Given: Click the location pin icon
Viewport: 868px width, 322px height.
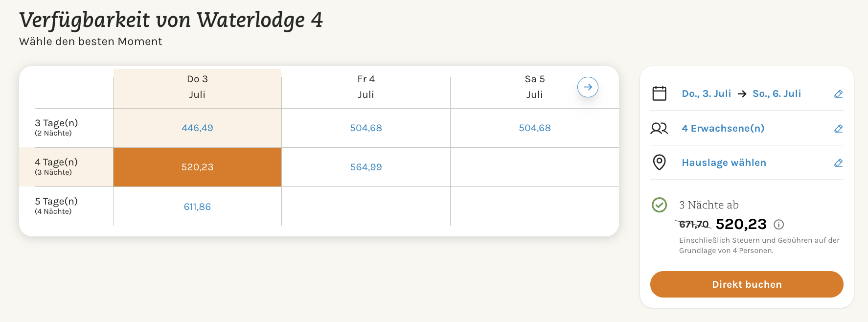Looking at the screenshot, I should point(659,162).
